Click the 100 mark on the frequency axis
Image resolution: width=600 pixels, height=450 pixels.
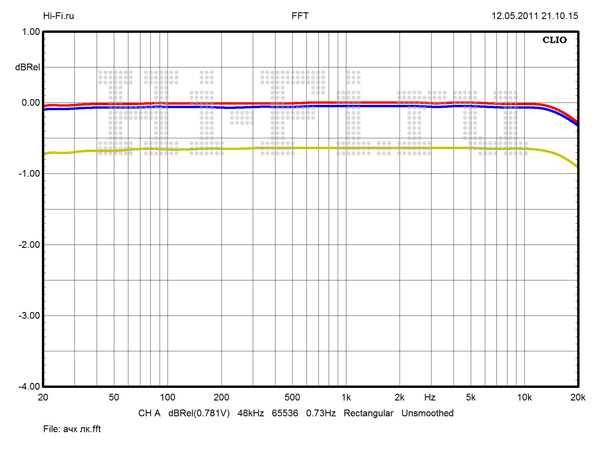(167, 397)
